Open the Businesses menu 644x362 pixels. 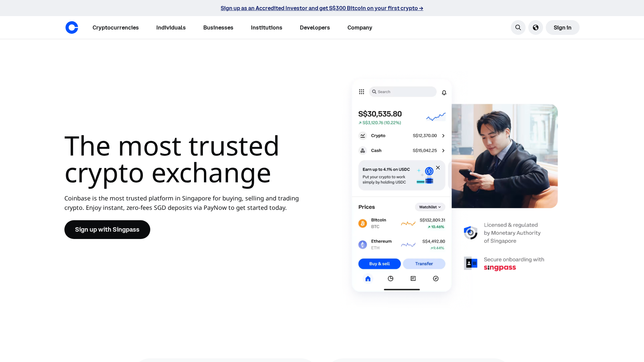click(218, 27)
